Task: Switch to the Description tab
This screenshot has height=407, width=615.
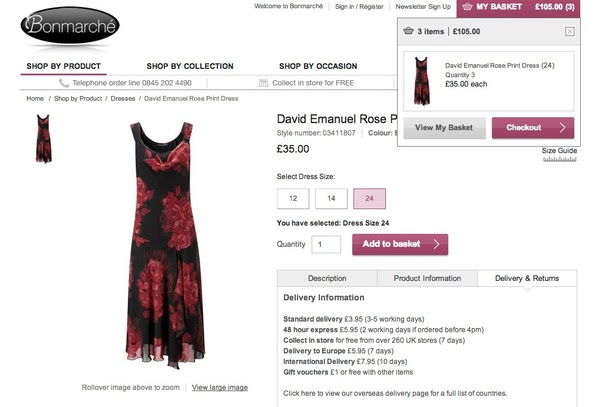Action: (327, 278)
